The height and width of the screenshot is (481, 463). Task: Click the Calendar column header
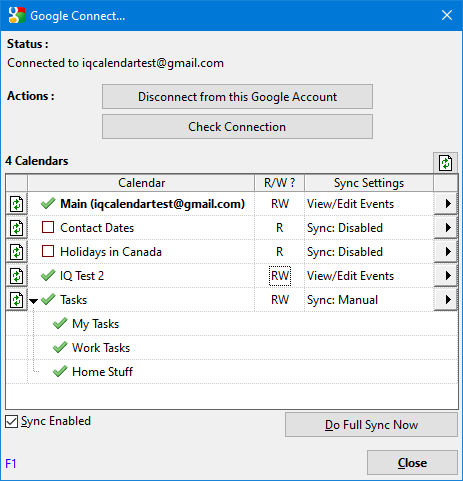coord(141,183)
